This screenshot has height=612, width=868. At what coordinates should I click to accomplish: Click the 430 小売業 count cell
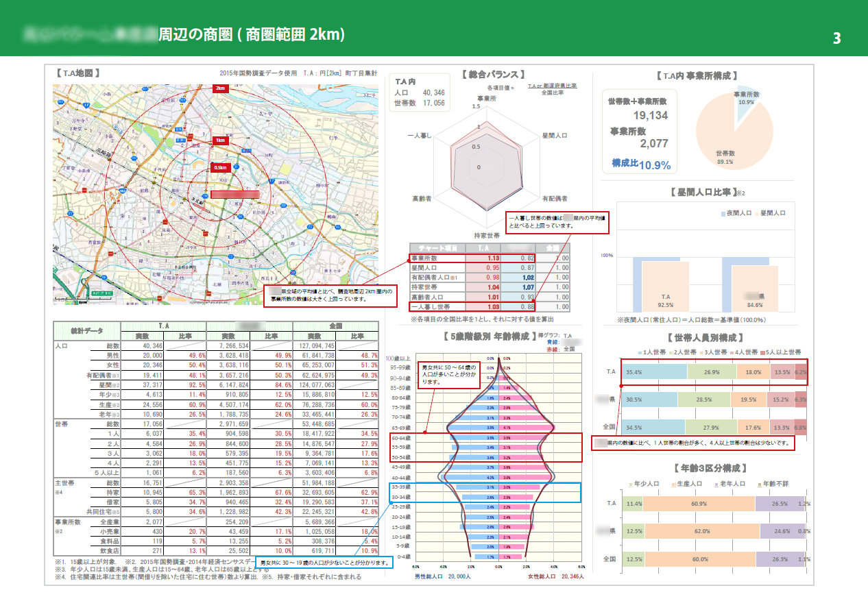[x=143, y=531]
